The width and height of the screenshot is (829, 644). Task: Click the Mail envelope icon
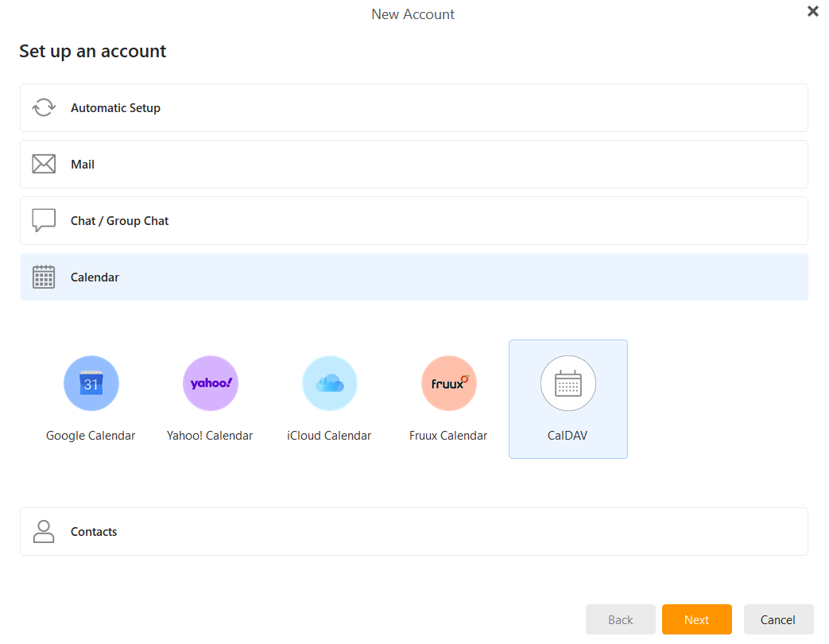click(44, 165)
